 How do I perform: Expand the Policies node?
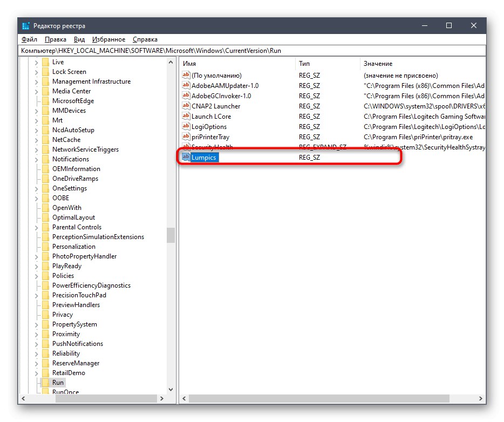[x=36, y=276]
